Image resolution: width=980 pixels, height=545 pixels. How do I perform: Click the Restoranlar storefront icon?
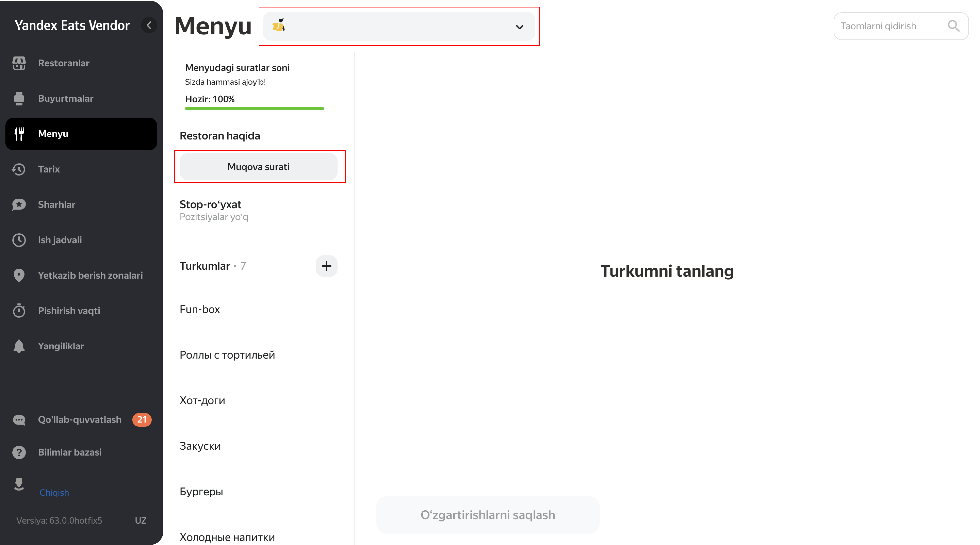[x=19, y=63]
